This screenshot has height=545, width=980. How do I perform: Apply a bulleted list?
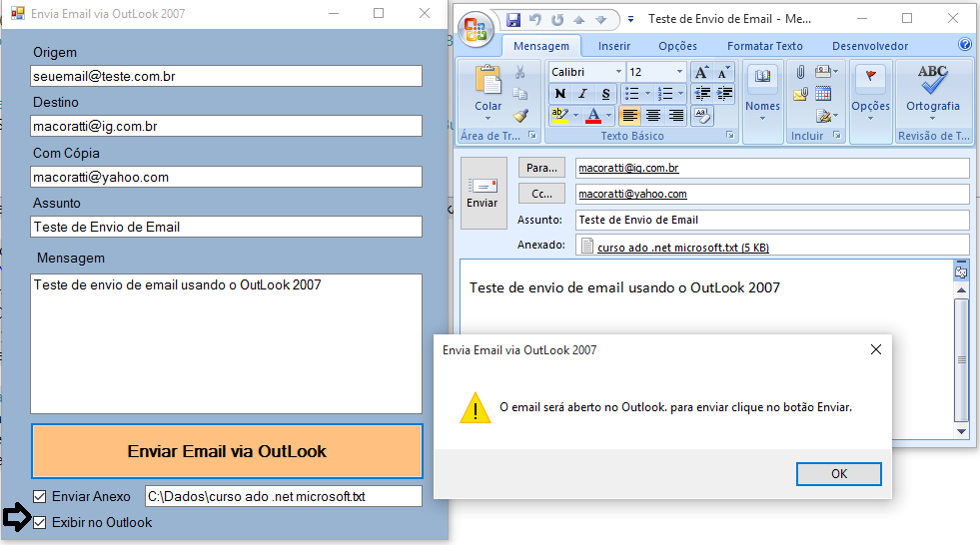(632, 94)
